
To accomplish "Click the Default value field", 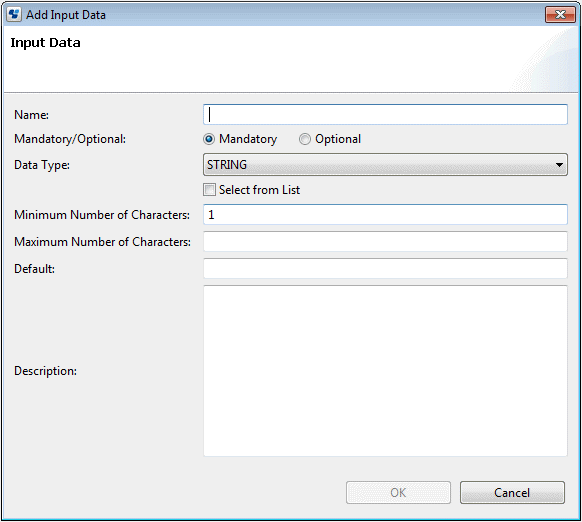I will (385, 268).
